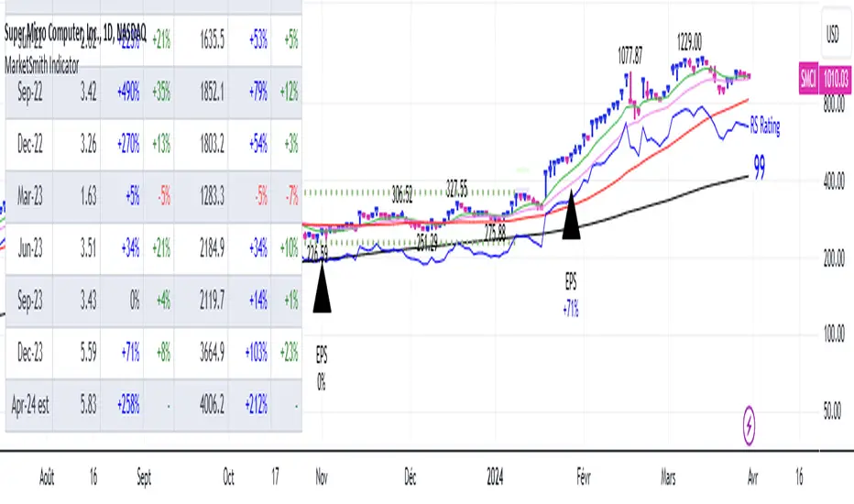Screen dimensions: 854x504
Task: Click sales value 1635.5 in top row
Action: [212, 39]
